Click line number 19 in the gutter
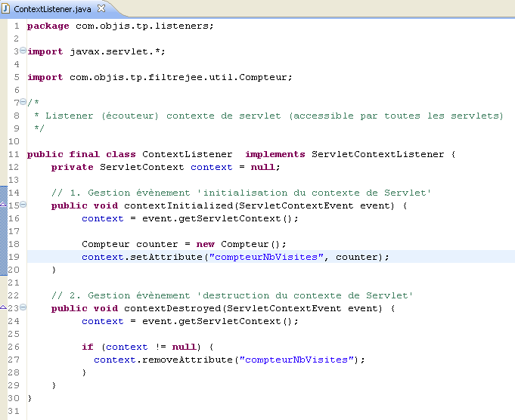Image resolution: width=515 pixels, height=420 pixels. pyautogui.click(x=14, y=257)
